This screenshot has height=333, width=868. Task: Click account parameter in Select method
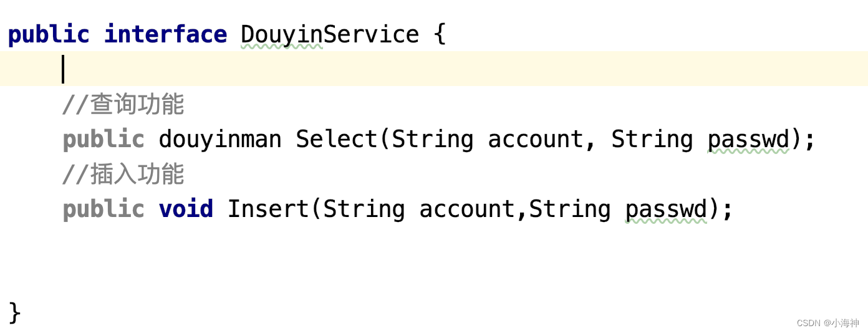pyautogui.click(x=536, y=139)
